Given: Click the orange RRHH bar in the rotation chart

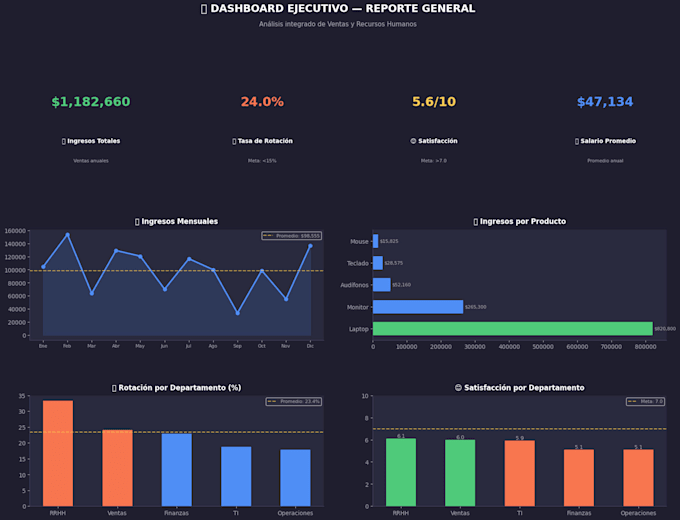Looking at the screenshot, I should pos(58,453).
